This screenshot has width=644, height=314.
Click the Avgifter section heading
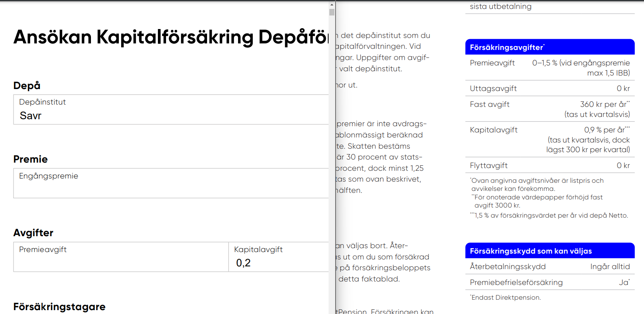[x=33, y=233]
